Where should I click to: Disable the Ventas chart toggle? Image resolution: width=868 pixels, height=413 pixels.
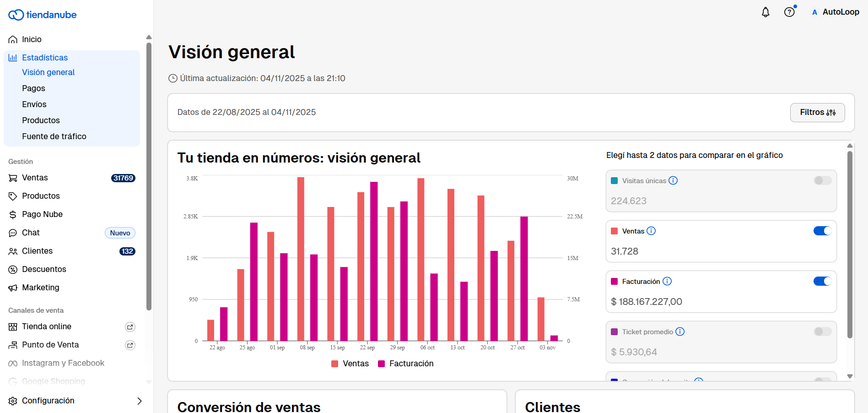822,231
